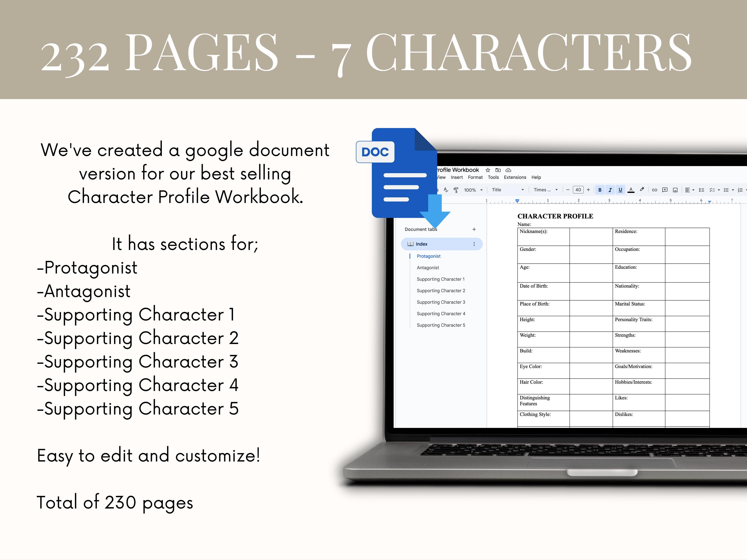
Task: Open the Title paragraph style dropdown
Action: 508,190
